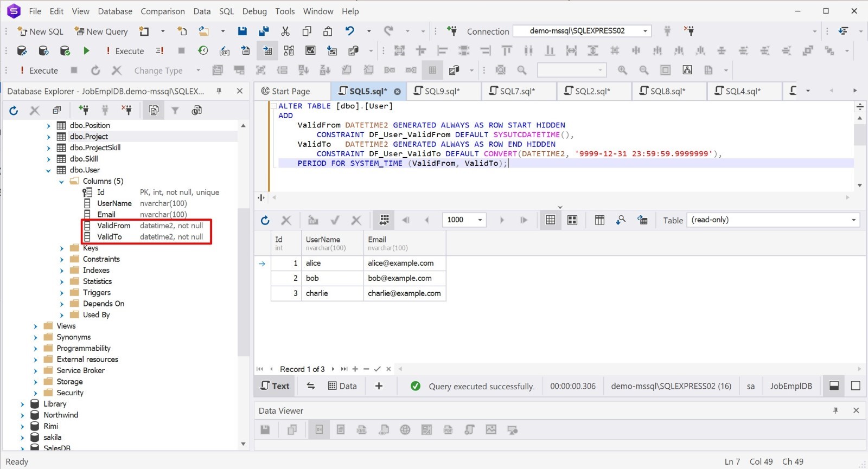Refresh the data in the results grid
This screenshot has height=469, width=868.
pos(265,220)
